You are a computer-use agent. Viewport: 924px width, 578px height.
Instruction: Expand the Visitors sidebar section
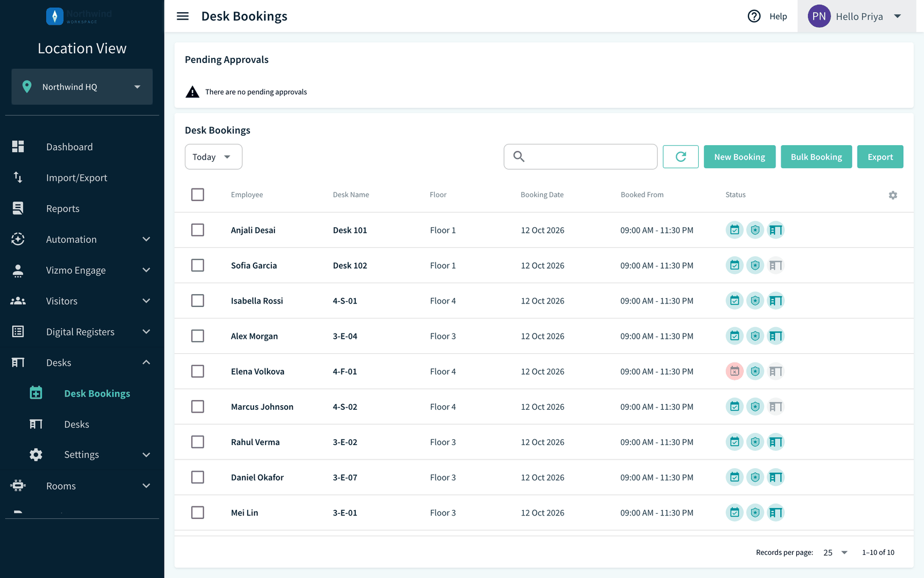82,301
